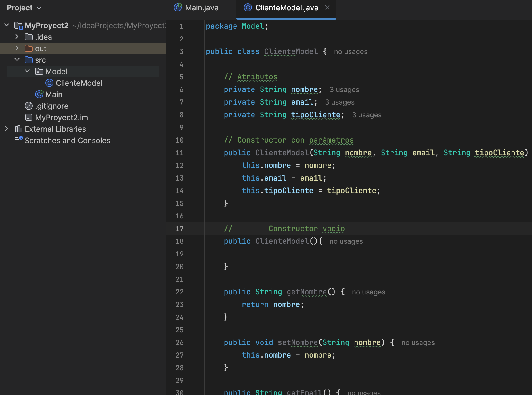Click the tipoCliente field on line 8
The width and height of the screenshot is (532, 395).
click(316, 115)
